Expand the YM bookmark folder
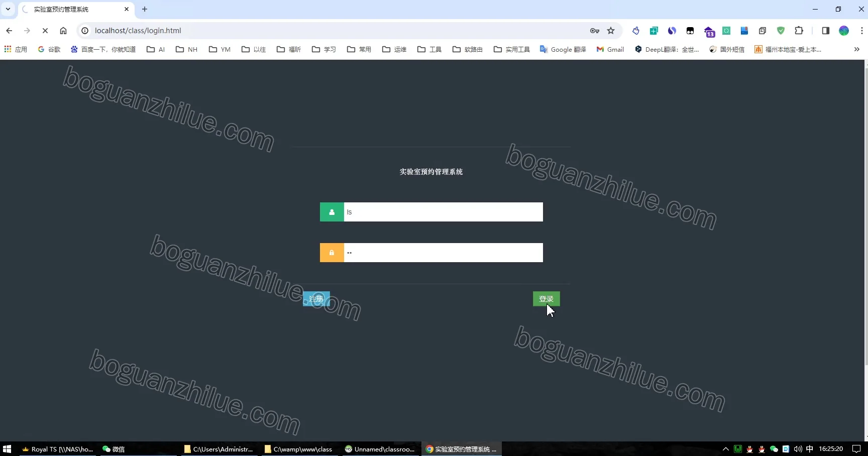This screenshot has width=868, height=456. 220,49
